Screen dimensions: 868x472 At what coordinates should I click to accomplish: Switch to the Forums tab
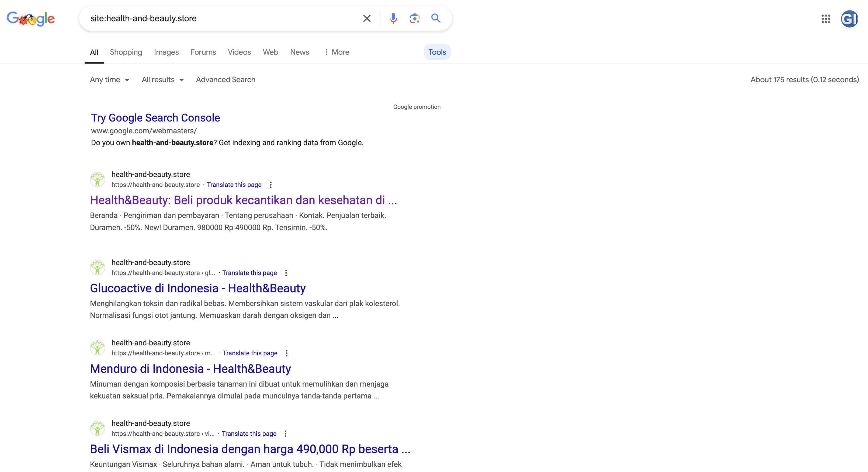coord(203,52)
